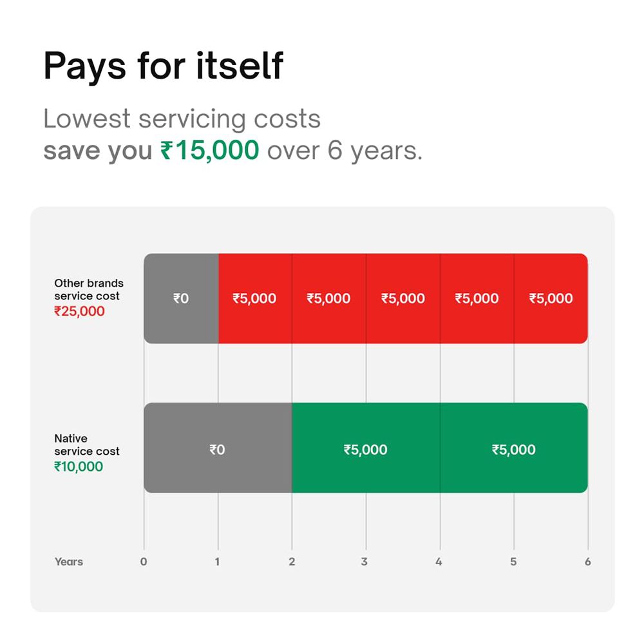Pick the red ₹5,000 segment between years 3 and 4
This screenshot has width=644, height=644.
click(403, 298)
